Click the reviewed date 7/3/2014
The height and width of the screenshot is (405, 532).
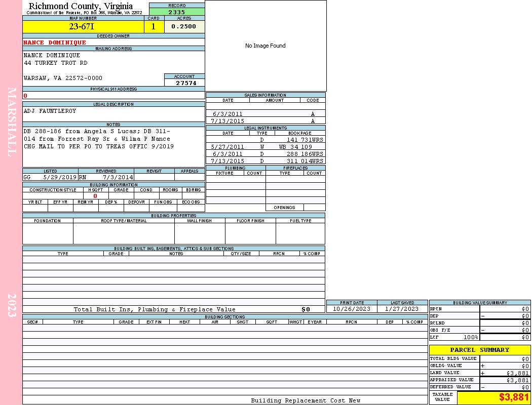pyautogui.click(x=118, y=178)
